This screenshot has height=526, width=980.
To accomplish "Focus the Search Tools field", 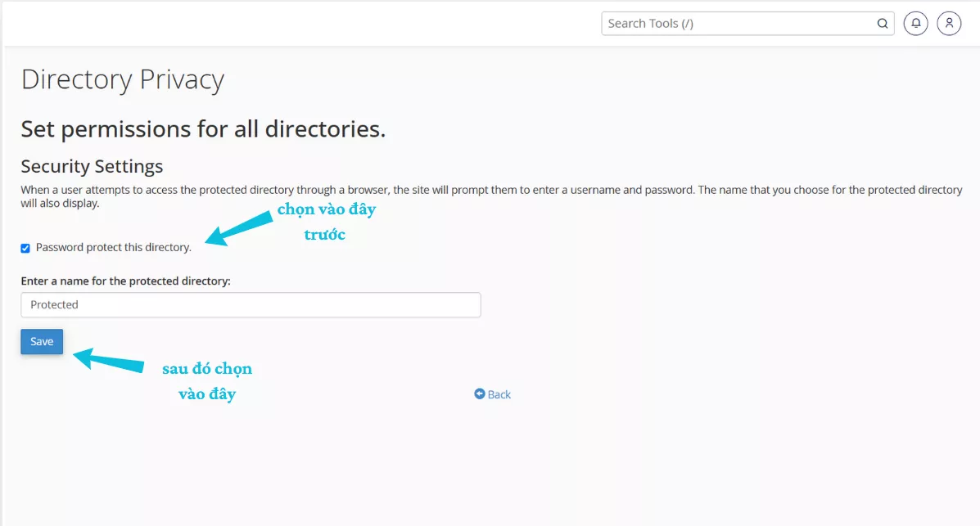I will (x=737, y=24).
